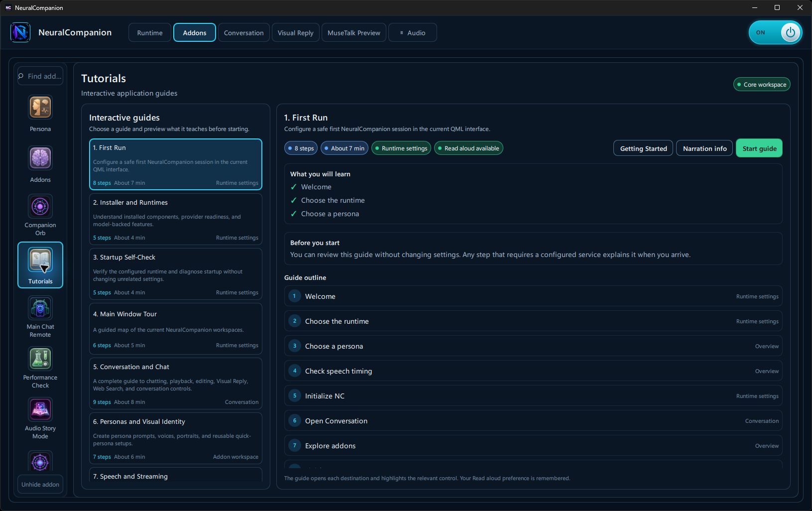Image resolution: width=812 pixels, height=511 pixels.
Task: Click the Core workspace badge
Action: pyautogui.click(x=762, y=85)
